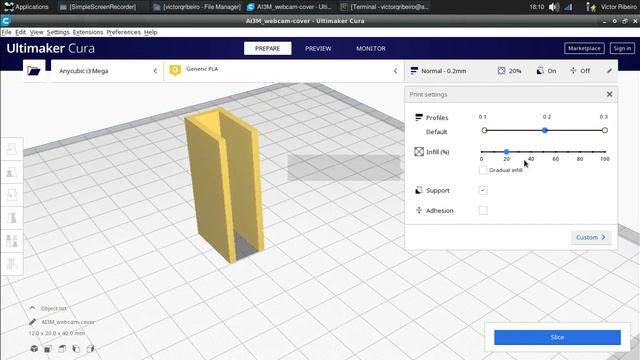Close the Print settings panel
This screenshot has height=360, width=640.
pyautogui.click(x=609, y=94)
